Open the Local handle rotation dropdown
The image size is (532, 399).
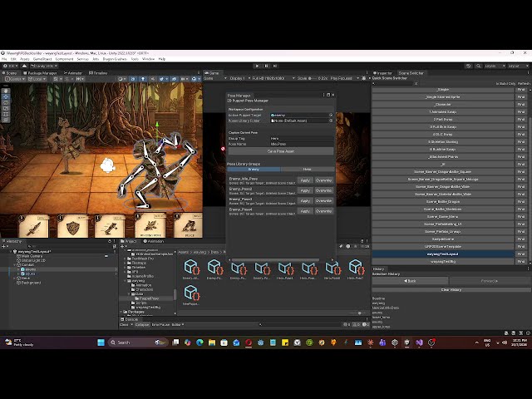point(37,79)
